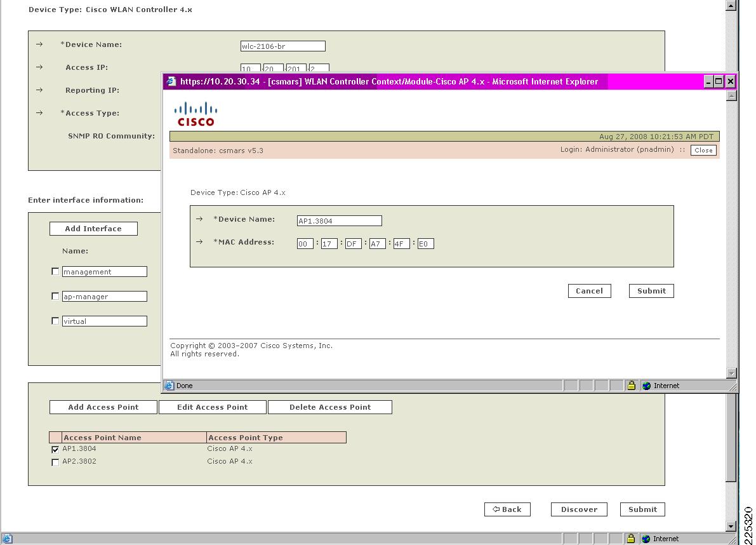Click Delete Access Point button
This screenshot has height=545, width=756.
point(330,407)
